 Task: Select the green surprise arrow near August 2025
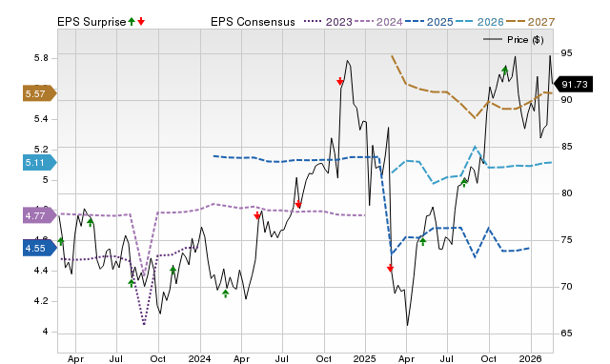pos(464,183)
